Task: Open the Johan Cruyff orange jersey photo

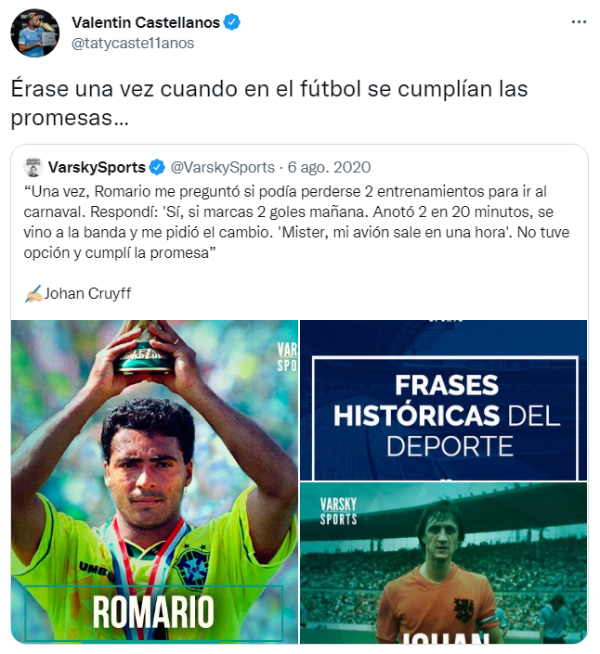Action: [x=444, y=563]
